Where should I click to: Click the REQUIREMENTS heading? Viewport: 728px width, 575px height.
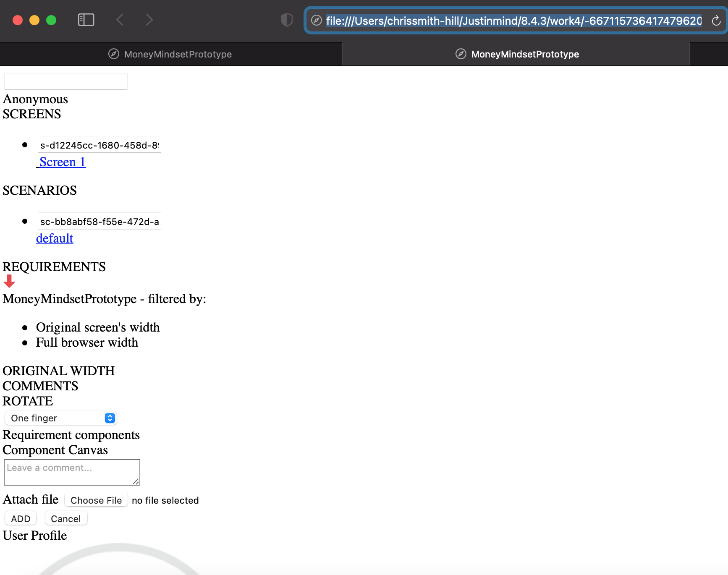click(54, 267)
